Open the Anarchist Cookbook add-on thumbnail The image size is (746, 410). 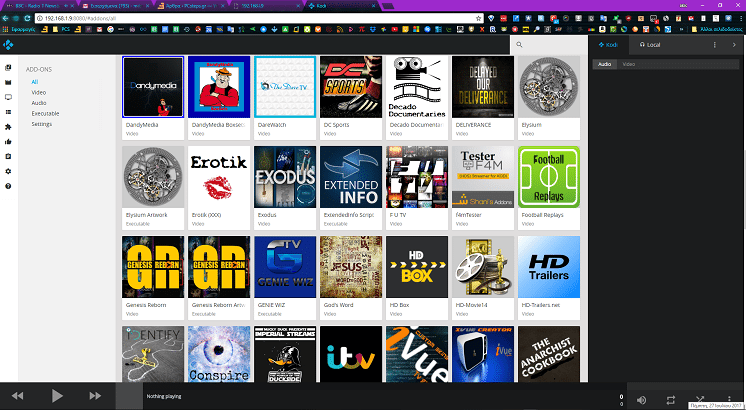click(x=549, y=354)
